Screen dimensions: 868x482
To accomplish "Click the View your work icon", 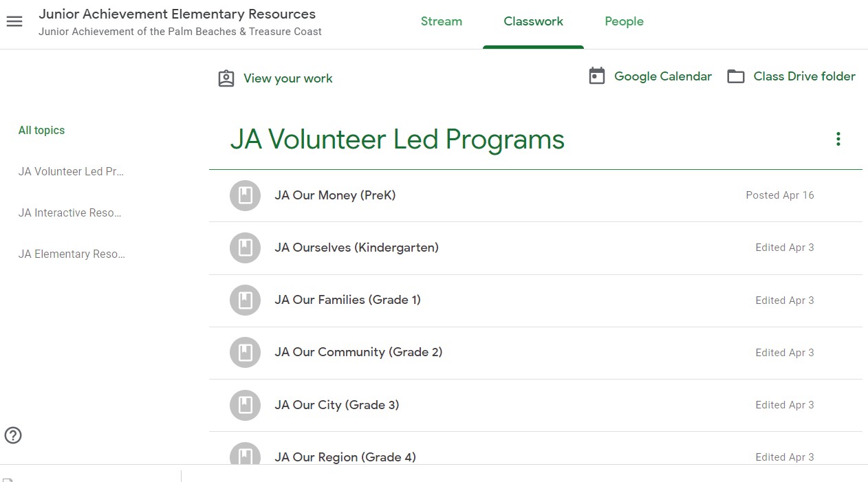I will pos(226,78).
